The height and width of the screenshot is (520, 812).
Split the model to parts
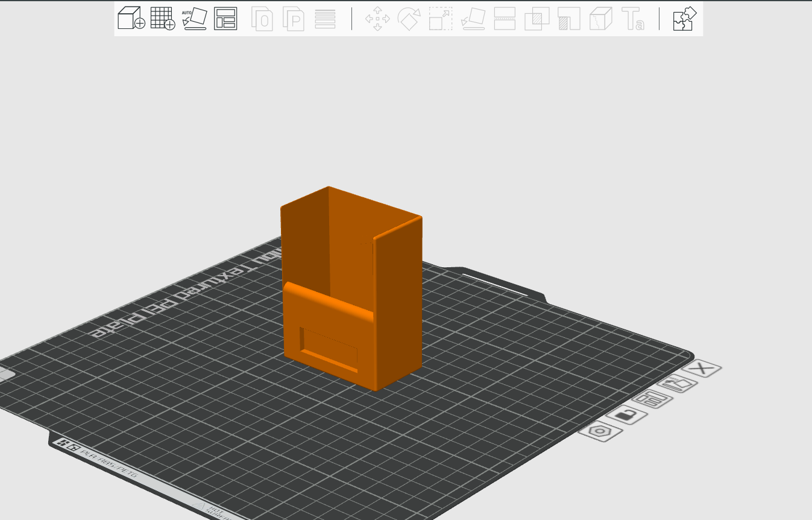click(x=292, y=19)
